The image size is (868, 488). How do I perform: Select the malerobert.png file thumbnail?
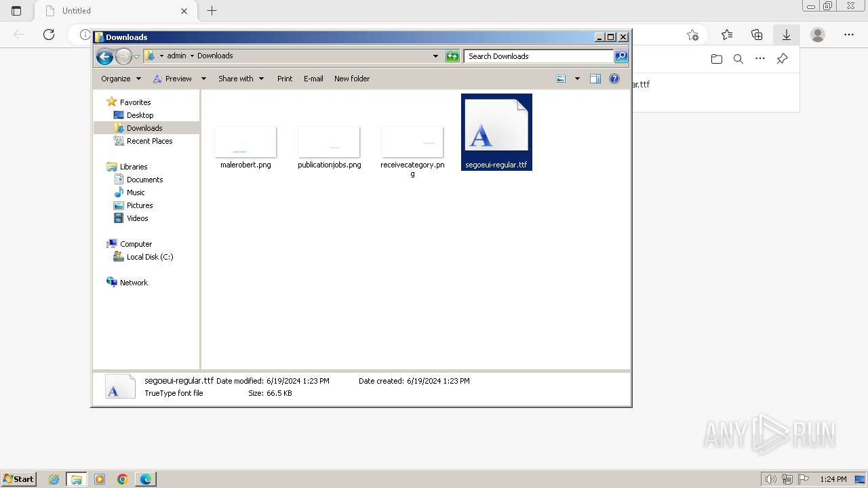245,142
